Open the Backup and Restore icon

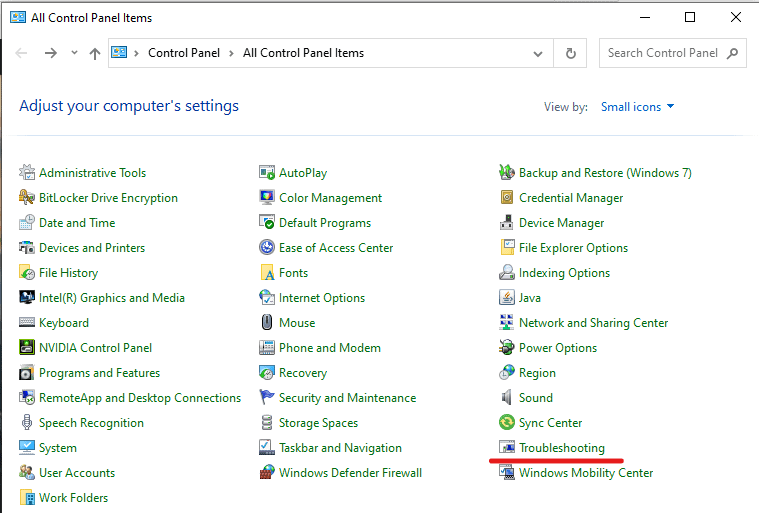click(x=507, y=172)
